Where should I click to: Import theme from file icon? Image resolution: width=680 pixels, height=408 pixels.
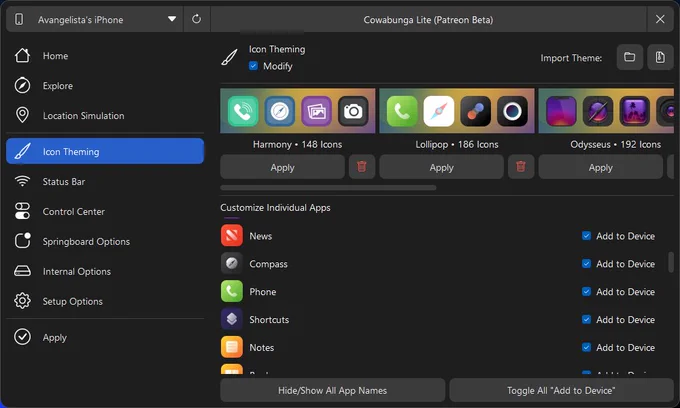[x=660, y=57]
